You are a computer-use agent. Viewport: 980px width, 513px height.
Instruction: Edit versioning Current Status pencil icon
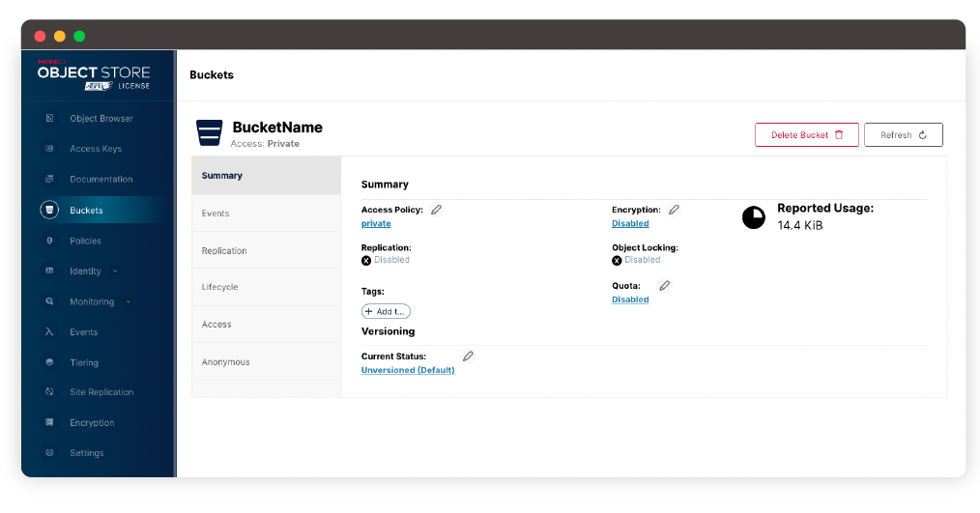(468, 356)
